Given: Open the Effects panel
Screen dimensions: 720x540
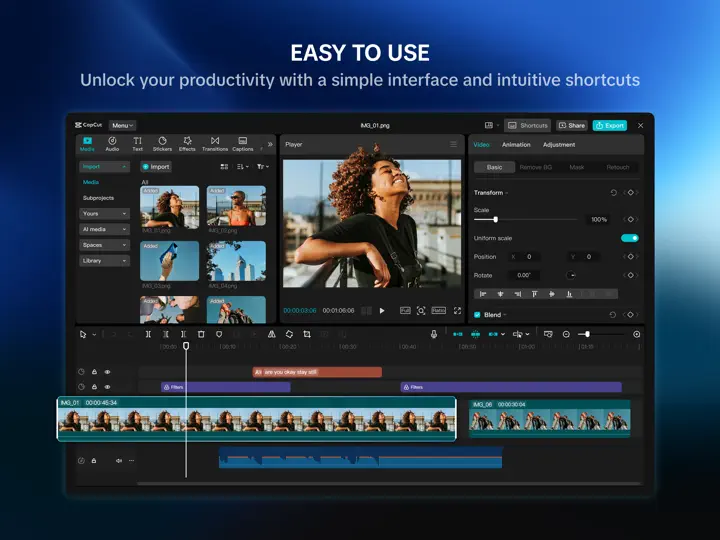Looking at the screenshot, I should tap(187, 144).
